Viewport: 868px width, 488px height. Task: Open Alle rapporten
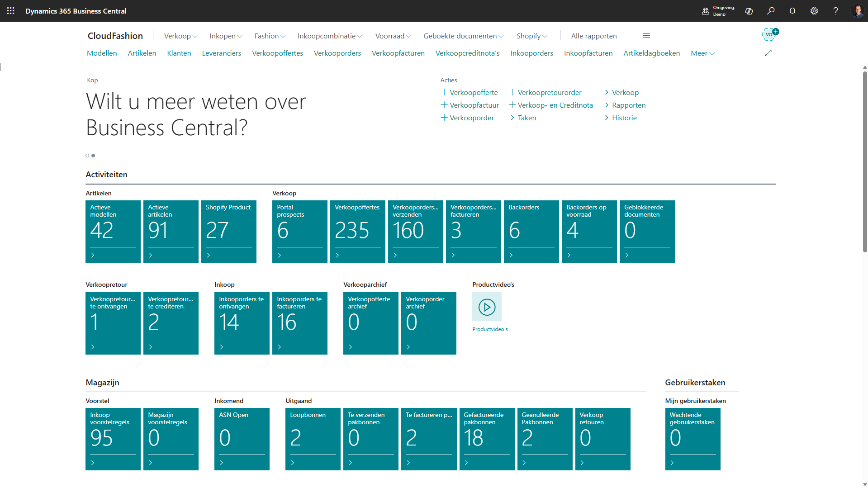[x=593, y=36]
